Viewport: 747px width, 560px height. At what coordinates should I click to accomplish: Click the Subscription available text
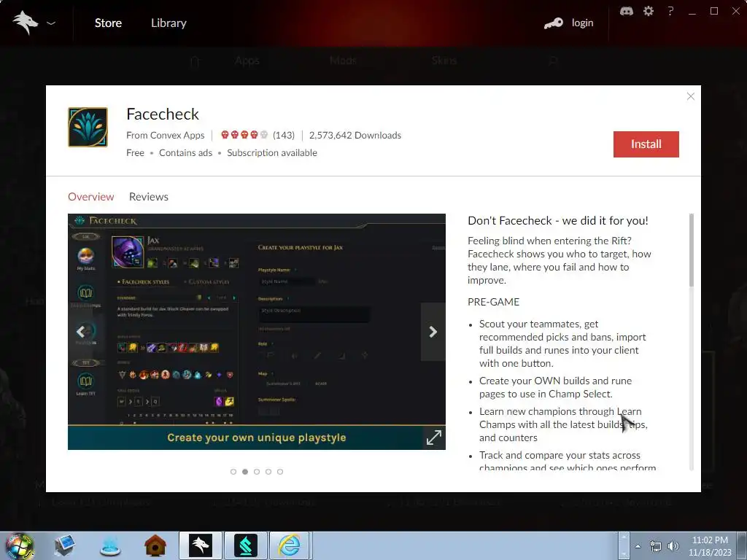tap(272, 153)
